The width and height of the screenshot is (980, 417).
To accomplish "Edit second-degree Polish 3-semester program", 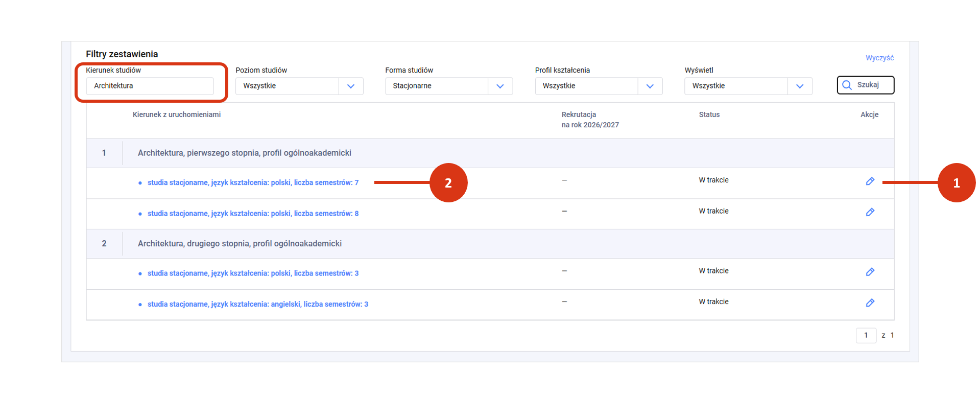I will click(x=870, y=272).
